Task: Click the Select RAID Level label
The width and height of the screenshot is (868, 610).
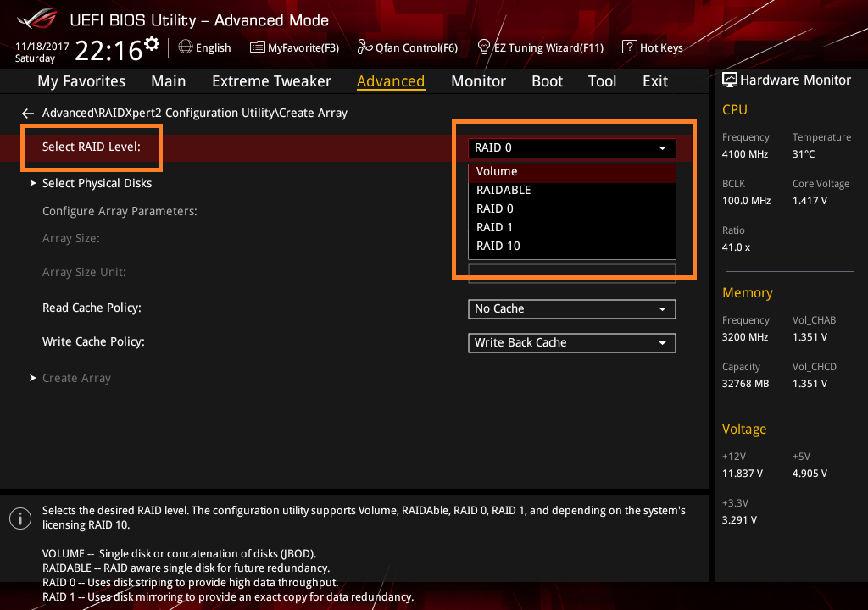Action: [92, 147]
